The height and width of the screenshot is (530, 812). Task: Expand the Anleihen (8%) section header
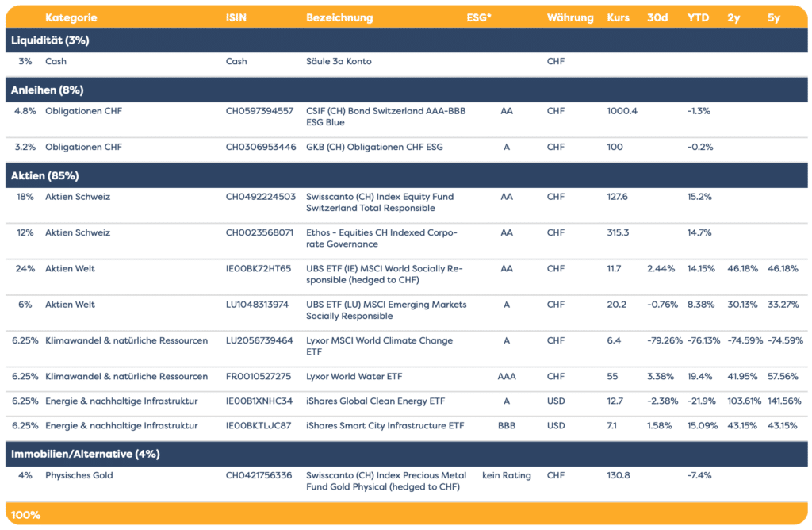tap(47, 90)
